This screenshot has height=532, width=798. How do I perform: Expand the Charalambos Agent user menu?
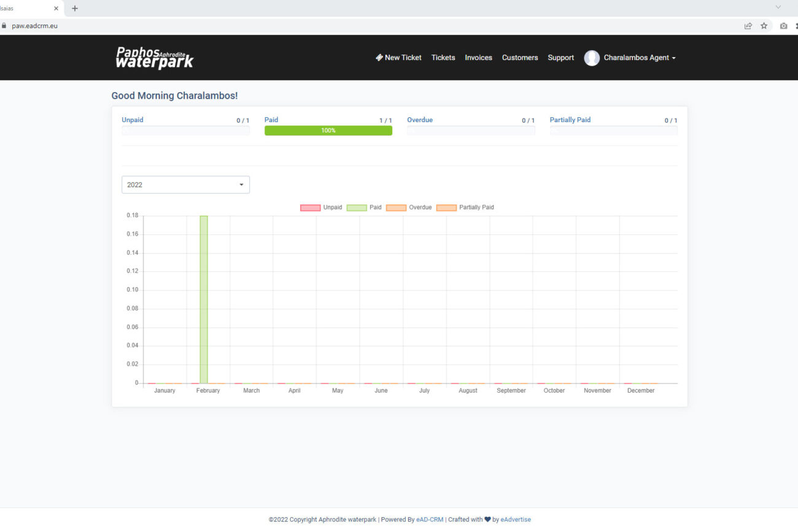tap(639, 58)
